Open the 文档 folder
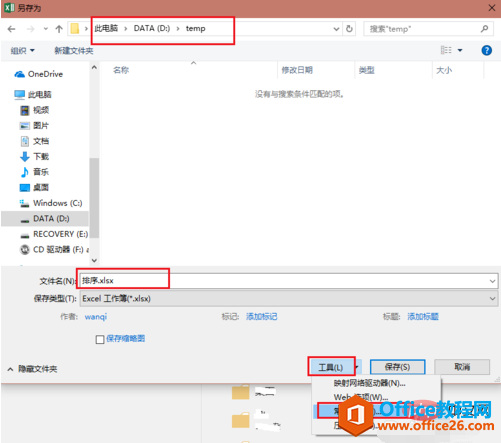 41,141
